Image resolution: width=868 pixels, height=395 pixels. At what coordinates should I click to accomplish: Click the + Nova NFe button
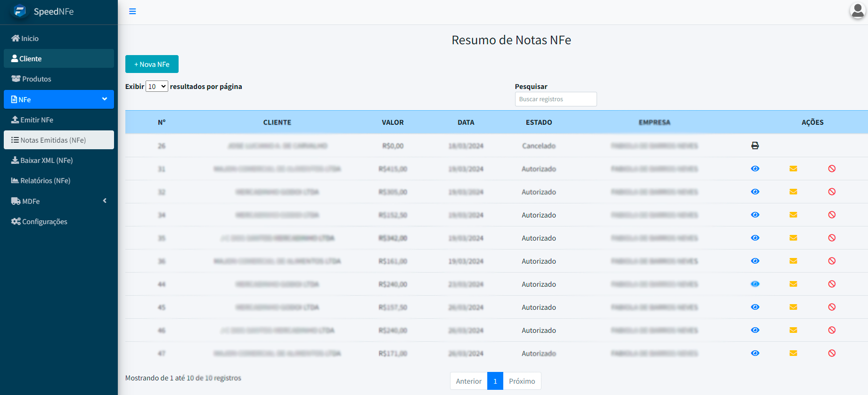click(x=152, y=64)
